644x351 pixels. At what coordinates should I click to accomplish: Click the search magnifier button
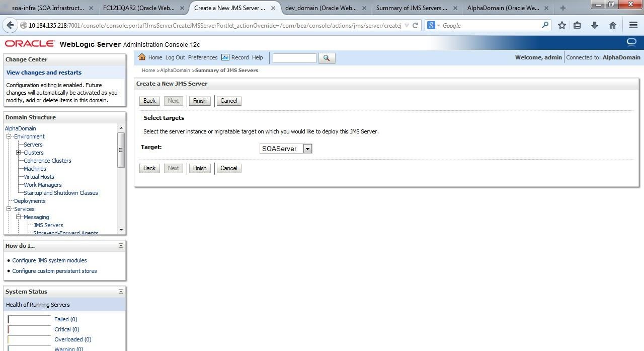tap(327, 58)
